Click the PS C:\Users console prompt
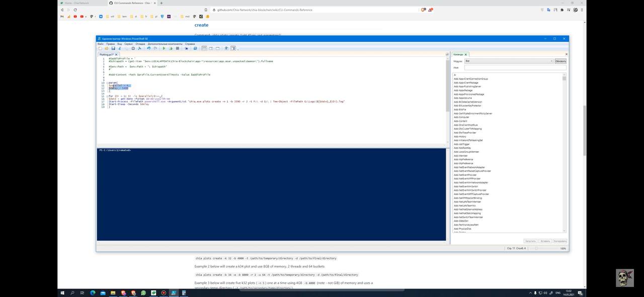The height and width of the screenshot is (297, 644). pyautogui.click(x=115, y=150)
